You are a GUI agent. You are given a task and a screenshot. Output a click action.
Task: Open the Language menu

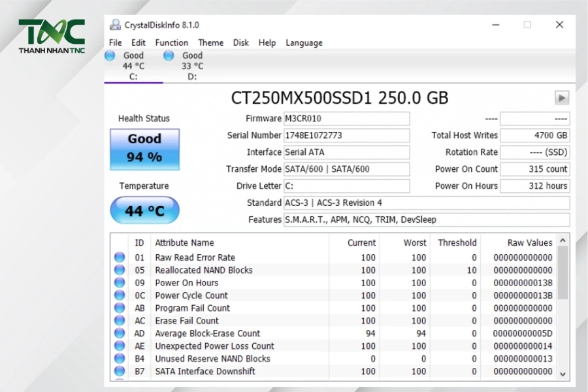304,42
